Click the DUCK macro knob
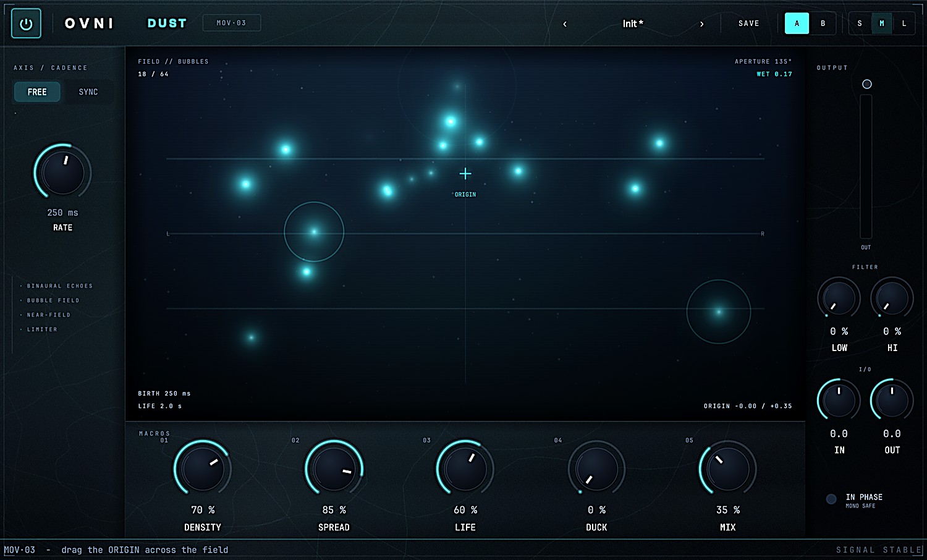927x560 pixels. coord(596,469)
